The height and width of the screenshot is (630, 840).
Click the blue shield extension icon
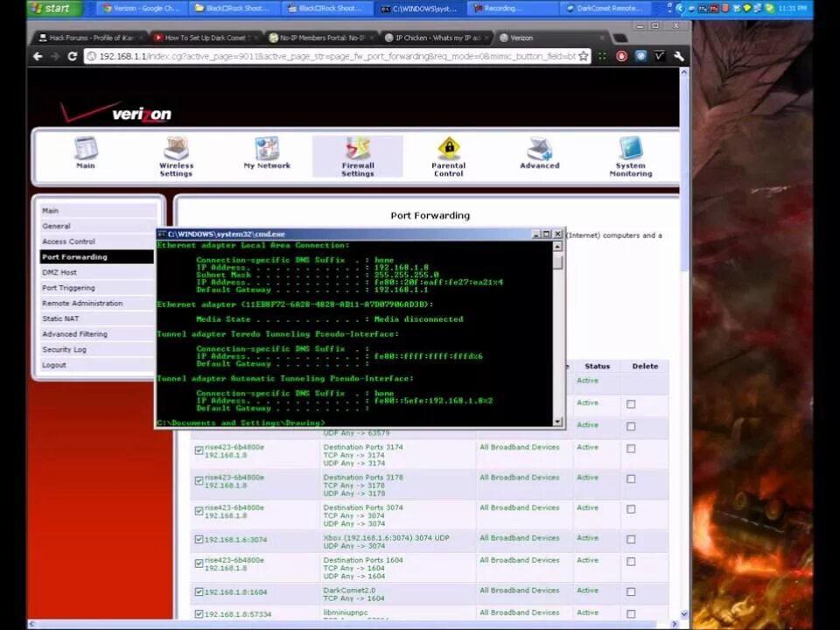(640, 56)
